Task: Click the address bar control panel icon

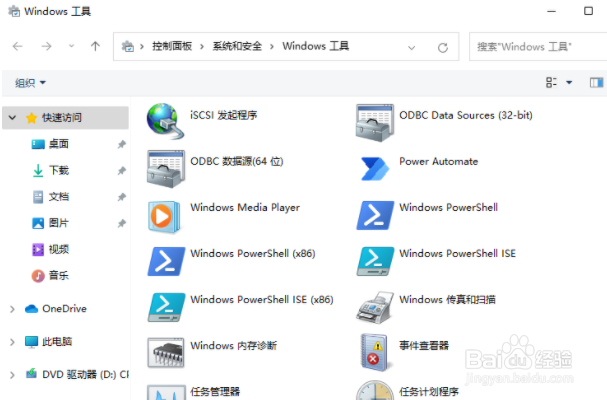Action: pyautogui.click(x=127, y=46)
